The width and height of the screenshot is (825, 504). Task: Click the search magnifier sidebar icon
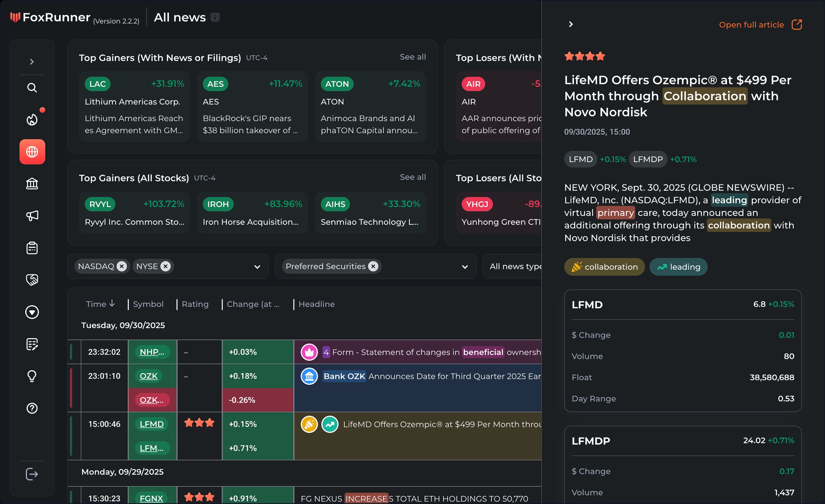(x=32, y=88)
